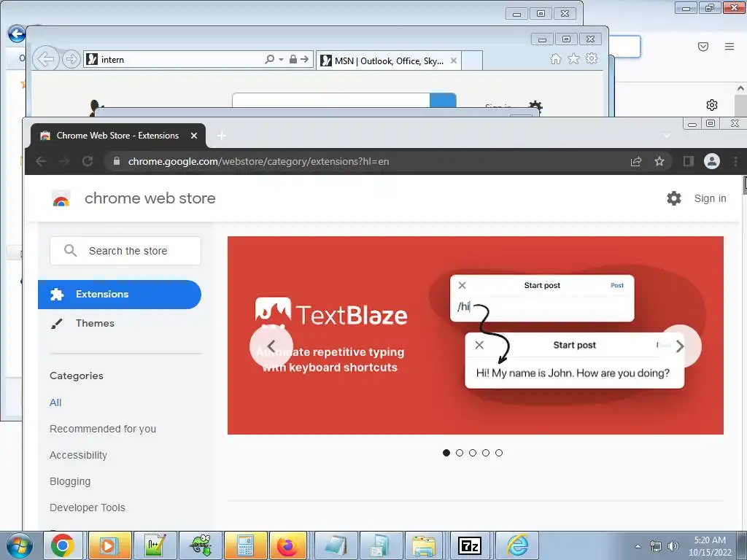Select the first carousel dot

[446, 453]
